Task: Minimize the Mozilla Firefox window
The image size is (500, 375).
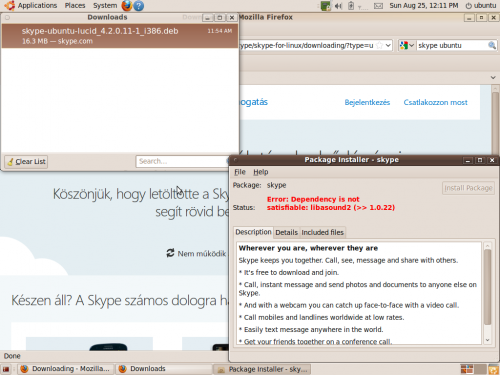Action: point(469,18)
